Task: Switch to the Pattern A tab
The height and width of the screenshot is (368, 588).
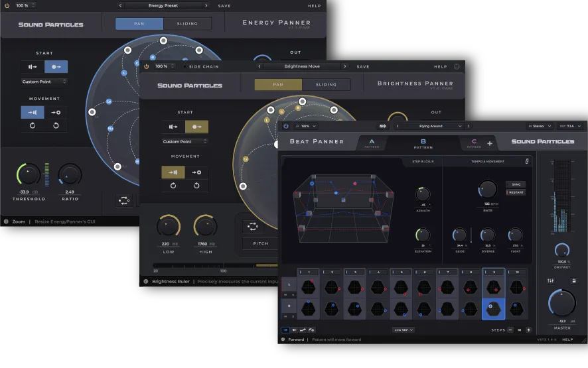Action: [x=372, y=143]
